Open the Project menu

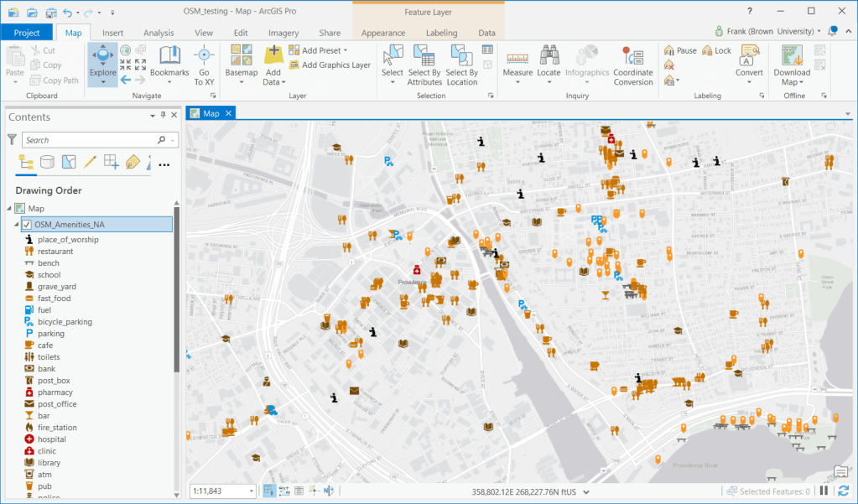[27, 33]
